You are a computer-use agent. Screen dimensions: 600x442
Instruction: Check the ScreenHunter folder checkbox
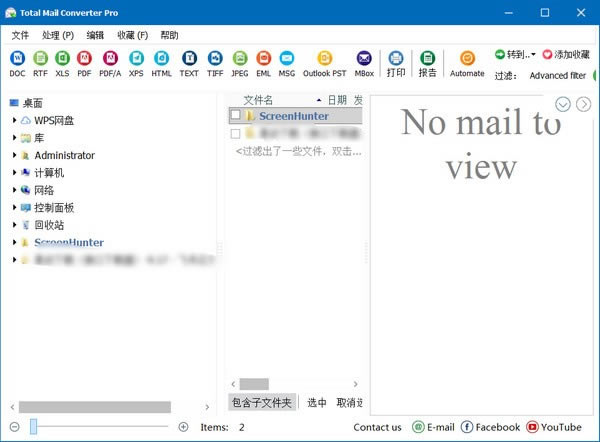tap(236, 115)
